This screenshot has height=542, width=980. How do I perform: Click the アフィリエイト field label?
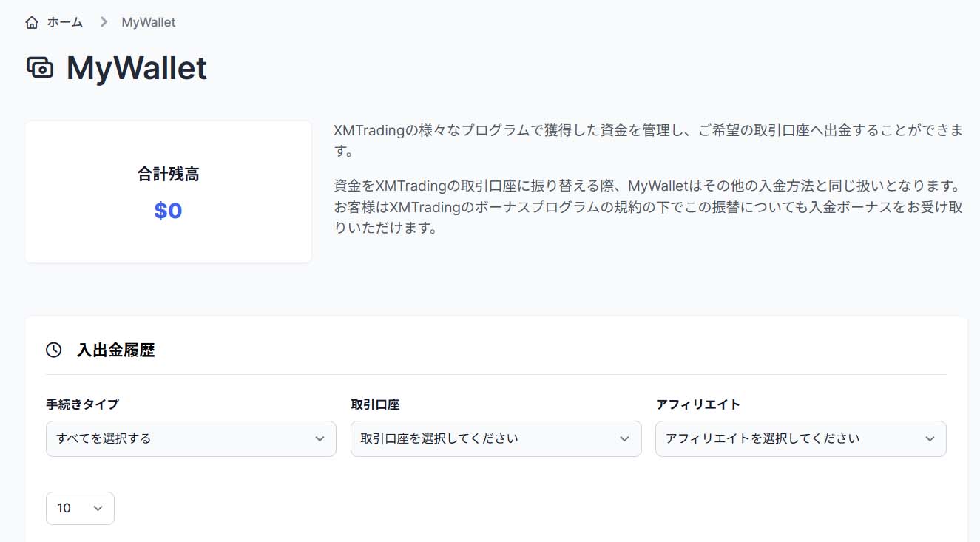pyautogui.click(x=697, y=404)
